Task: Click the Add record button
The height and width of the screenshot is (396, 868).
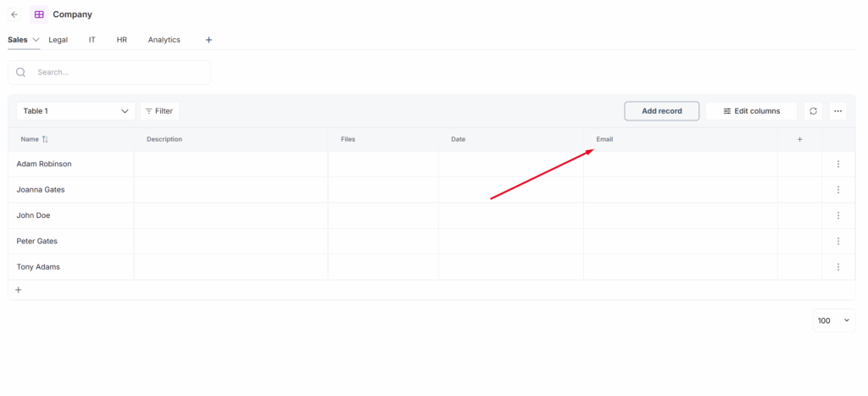Action: pyautogui.click(x=661, y=111)
